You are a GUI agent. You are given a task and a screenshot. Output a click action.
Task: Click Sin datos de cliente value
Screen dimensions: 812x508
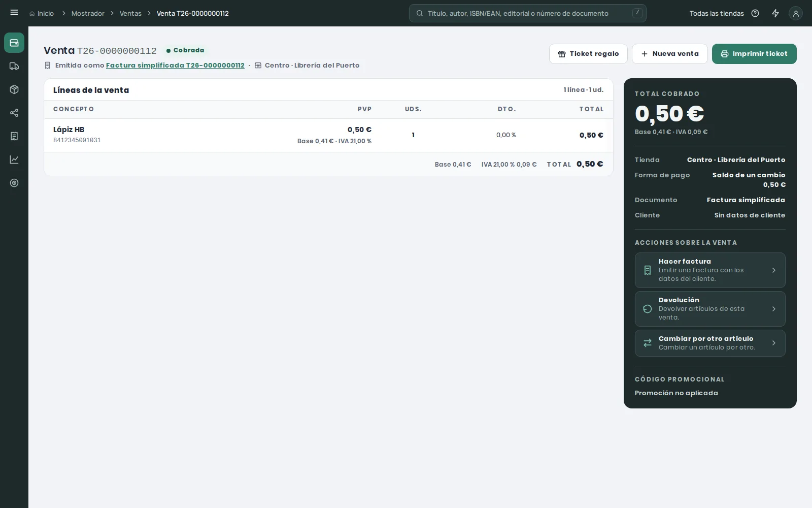[750, 215]
